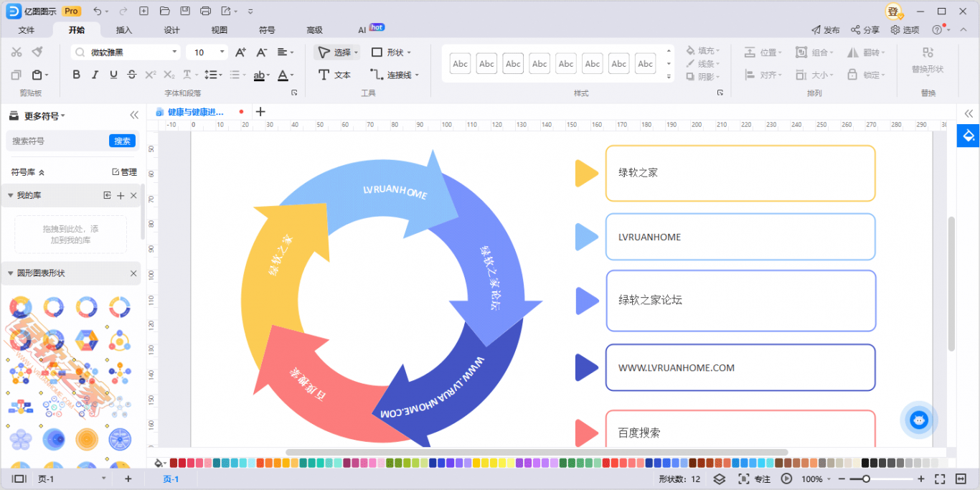Screen dimensions: 980x490
Task: Select the Text tool
Action: [334, 75]
